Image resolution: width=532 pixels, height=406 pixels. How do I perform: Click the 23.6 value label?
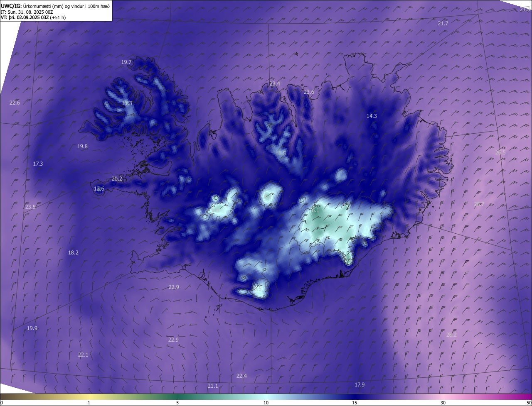[309, 92]
